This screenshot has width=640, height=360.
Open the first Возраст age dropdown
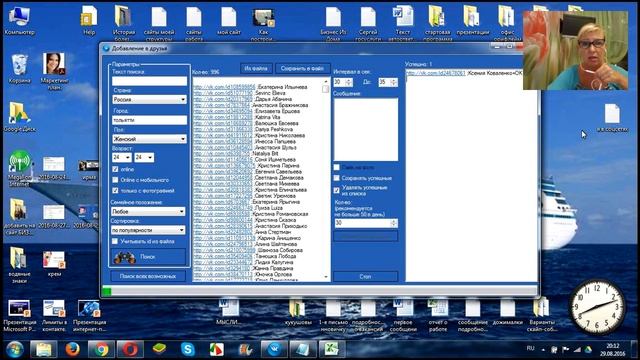[121, 157]
